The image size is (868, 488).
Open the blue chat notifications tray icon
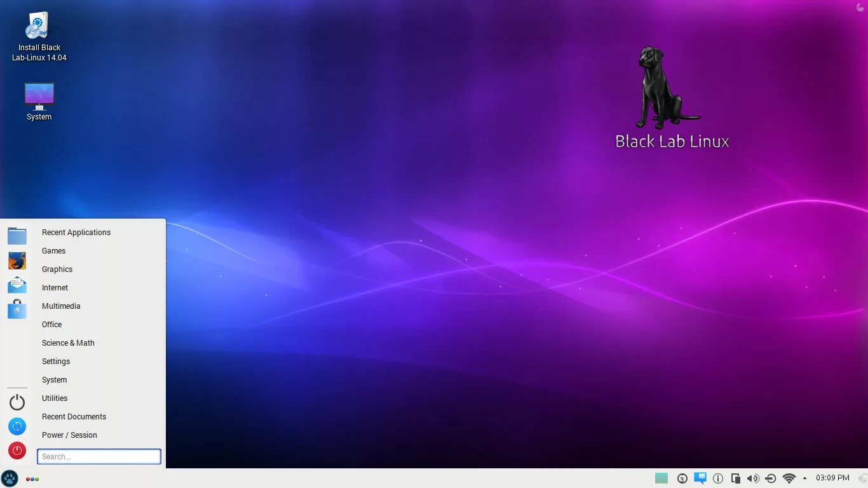pos(700,478)
